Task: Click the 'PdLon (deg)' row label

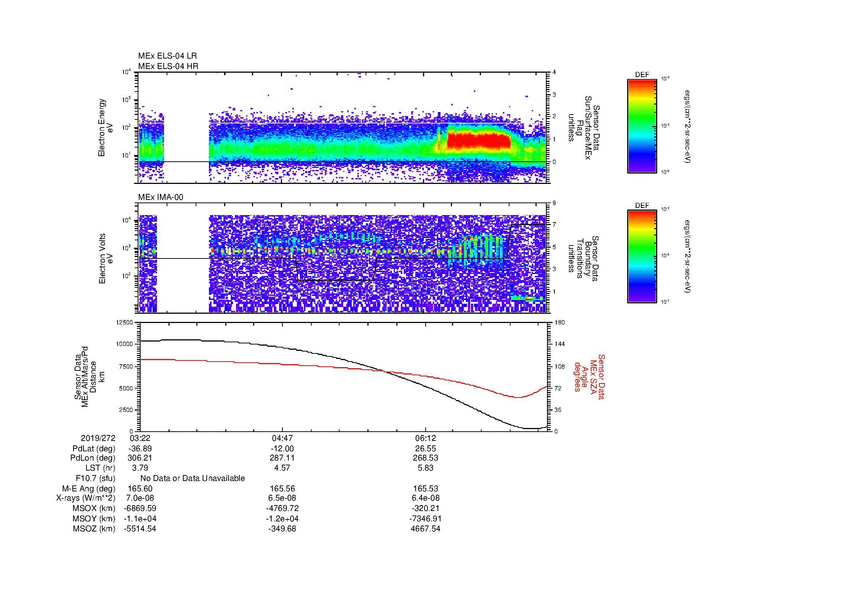Action: pos(93,458)
